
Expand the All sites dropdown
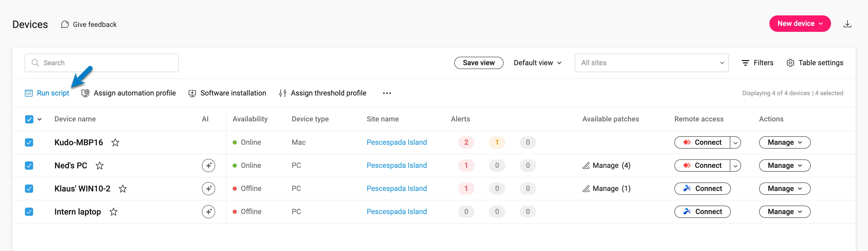(x=651, y=63)
